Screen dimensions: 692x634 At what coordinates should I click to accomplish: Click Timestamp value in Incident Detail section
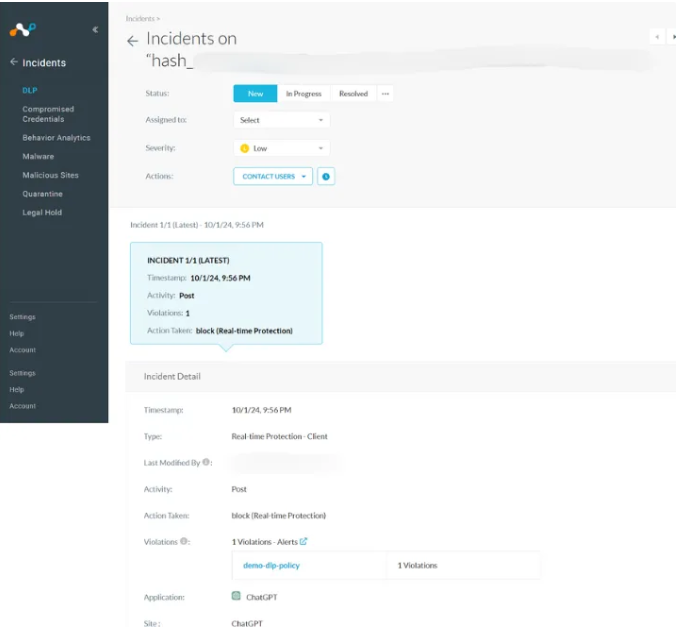[261, 410]
